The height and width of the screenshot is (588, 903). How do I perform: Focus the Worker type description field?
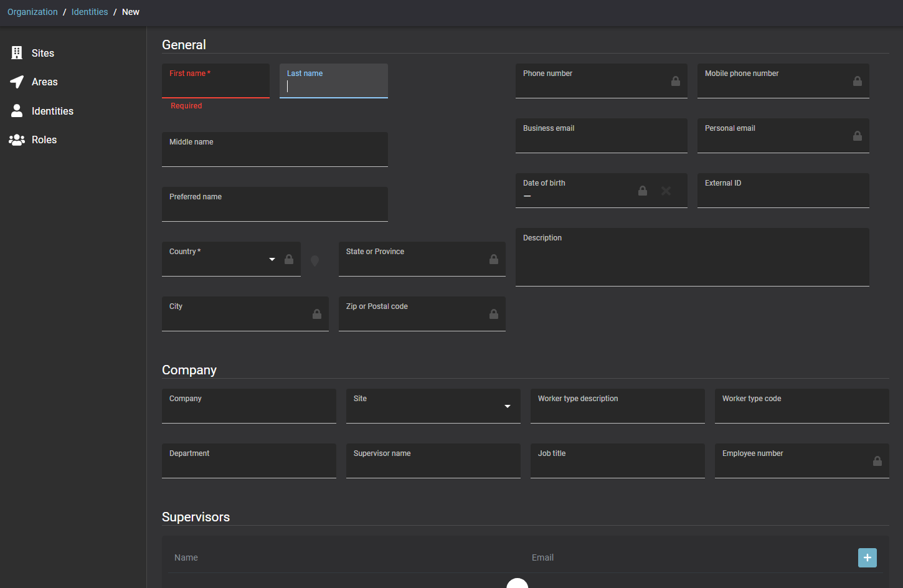point(618,406)
